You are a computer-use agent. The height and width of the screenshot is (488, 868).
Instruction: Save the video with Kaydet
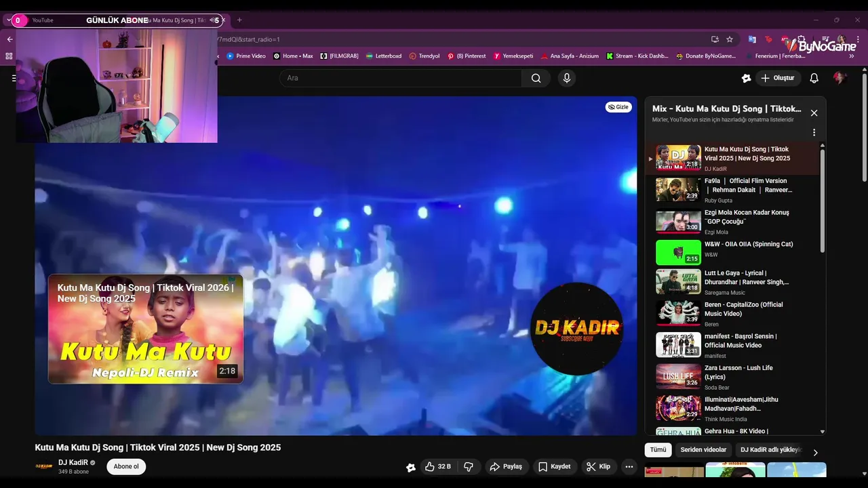tap(555, 467)
